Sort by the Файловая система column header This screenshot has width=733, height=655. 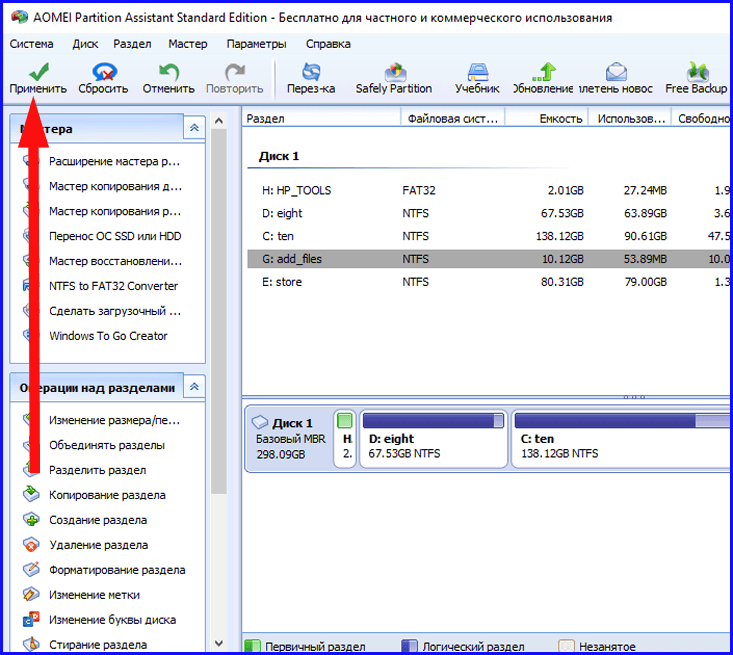[x=453, y=118]
